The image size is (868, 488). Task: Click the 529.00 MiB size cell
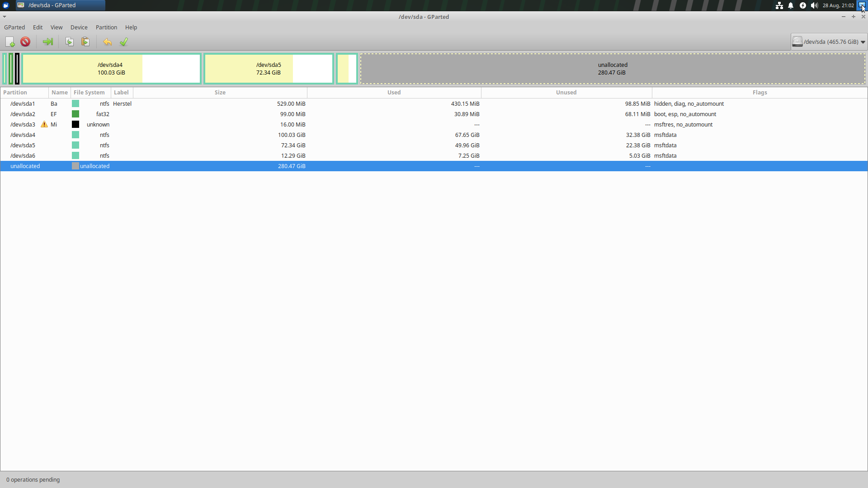(x=291, y=104)
